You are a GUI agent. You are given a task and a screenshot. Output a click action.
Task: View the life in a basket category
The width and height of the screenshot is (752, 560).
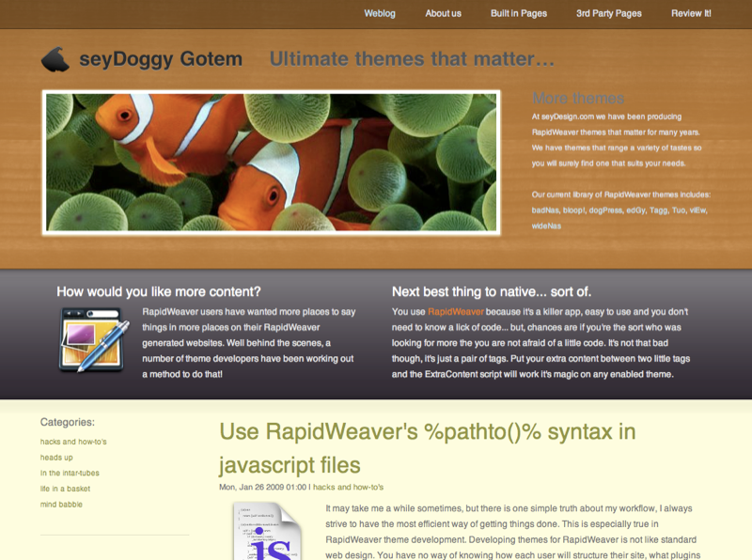point(65,489)
